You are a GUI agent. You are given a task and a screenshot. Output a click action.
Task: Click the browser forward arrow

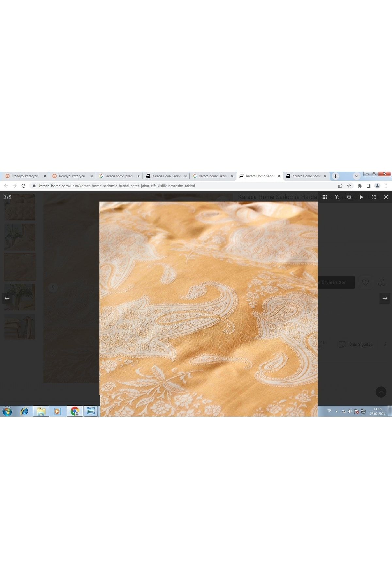coord(14,186)
